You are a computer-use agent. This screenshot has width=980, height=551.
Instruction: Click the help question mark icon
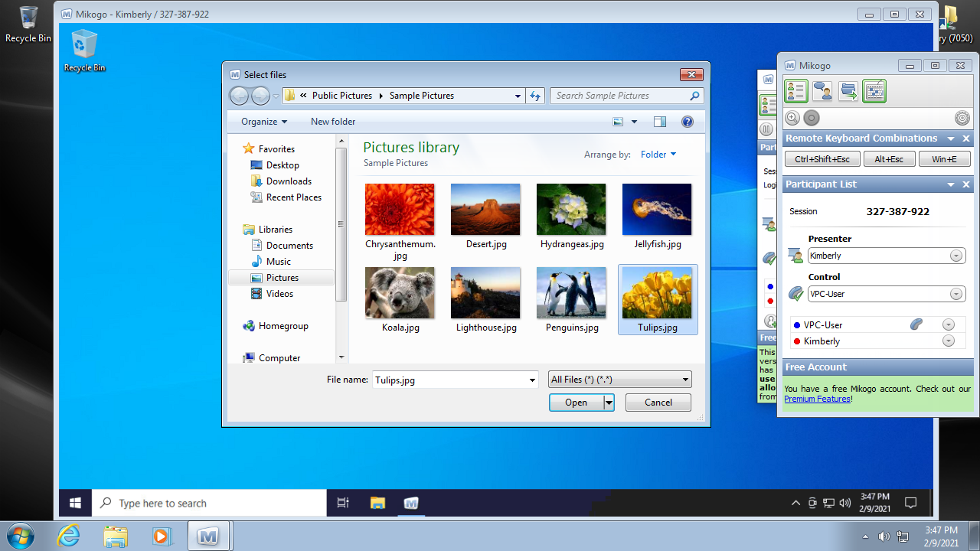tap(687, 122)
